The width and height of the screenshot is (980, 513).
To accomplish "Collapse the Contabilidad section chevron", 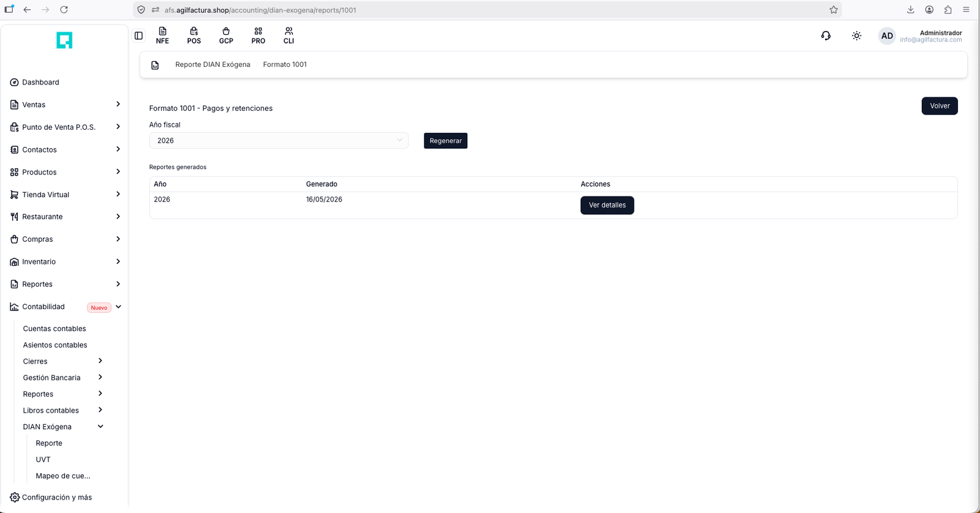I will tap(118, 307).
